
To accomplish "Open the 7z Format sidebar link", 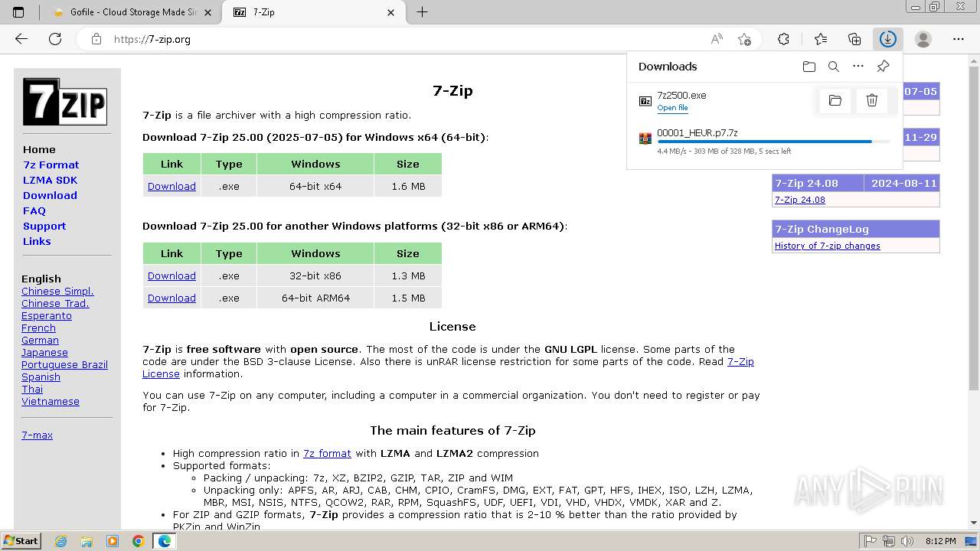I will [x=51, y=165].
